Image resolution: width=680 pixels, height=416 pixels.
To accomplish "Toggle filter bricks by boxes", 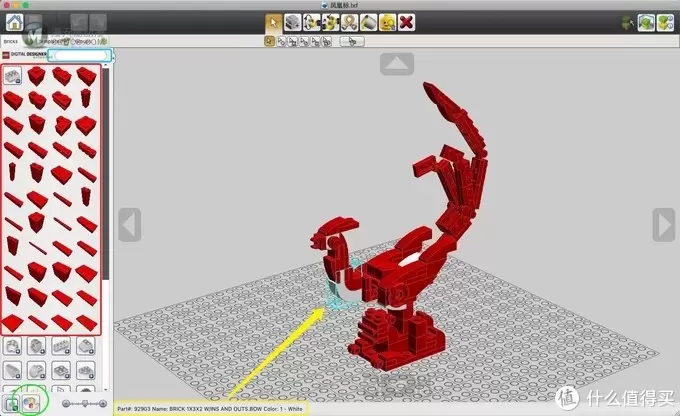I will click(10, 404).
